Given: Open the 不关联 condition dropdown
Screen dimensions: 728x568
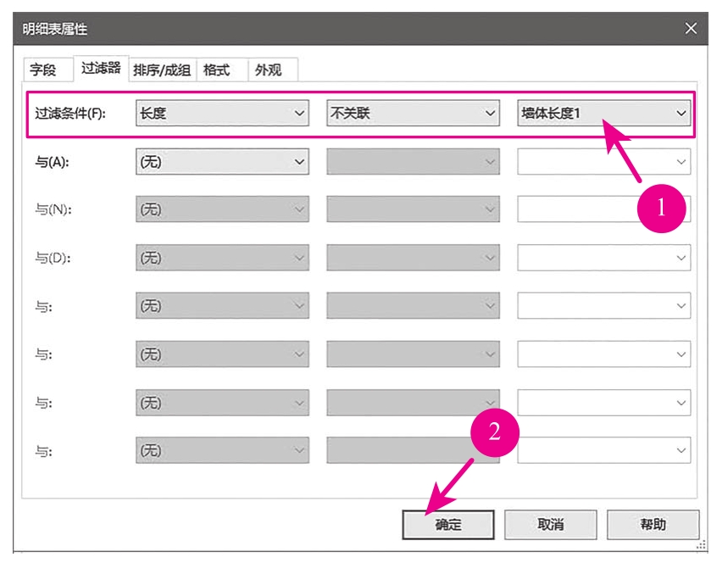Looking at the screenshot, I should tap(413, 114).
